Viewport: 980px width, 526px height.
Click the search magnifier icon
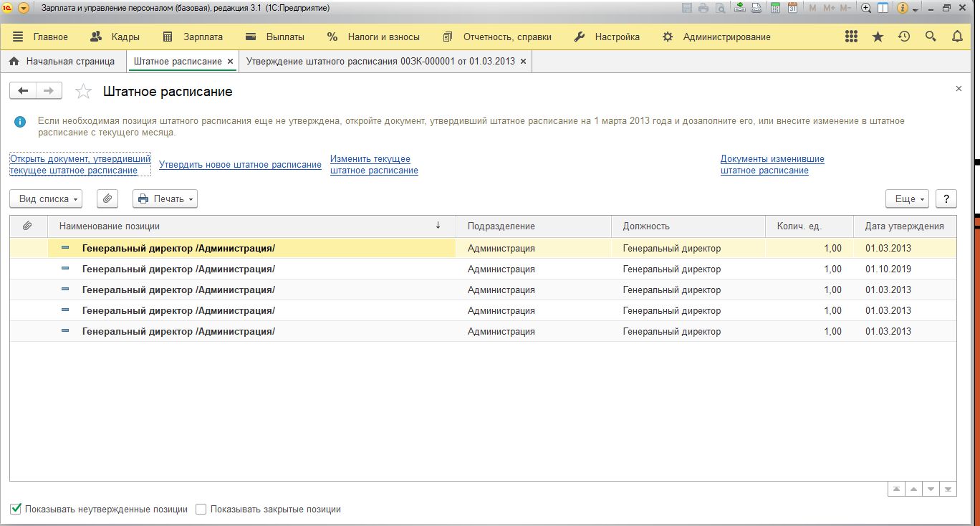[x=931, y=37]
